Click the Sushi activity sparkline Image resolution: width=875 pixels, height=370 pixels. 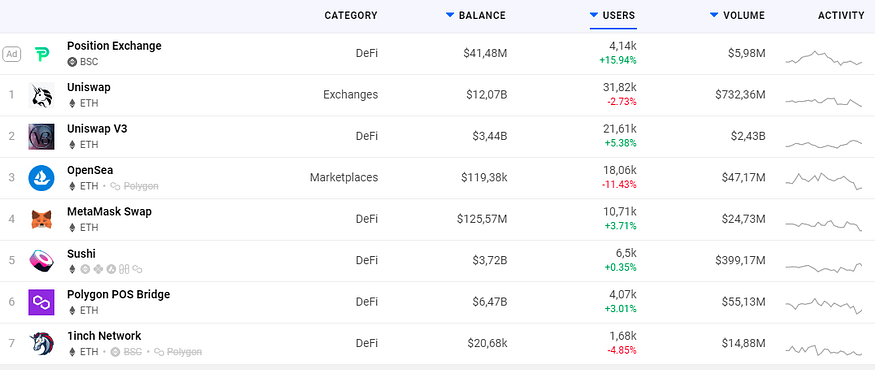pos(824,267)
